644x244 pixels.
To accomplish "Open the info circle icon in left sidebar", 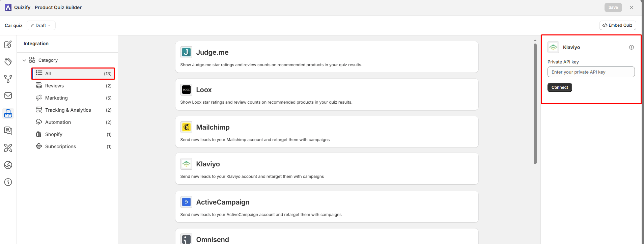I will (x=8, y=182).
